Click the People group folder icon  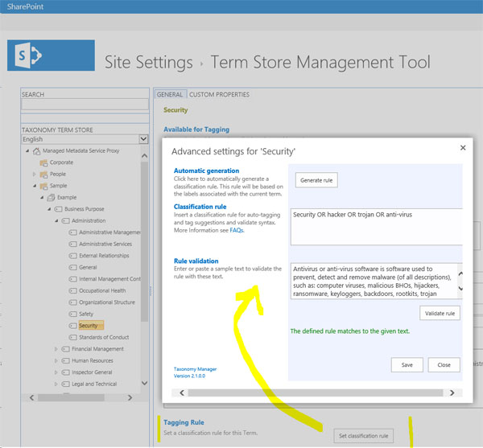(x=43, y=175)
